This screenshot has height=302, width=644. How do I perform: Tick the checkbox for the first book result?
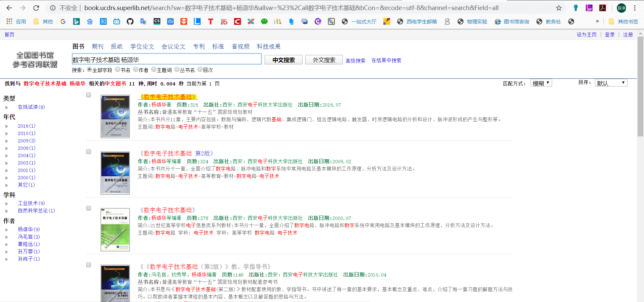point(89,95)
